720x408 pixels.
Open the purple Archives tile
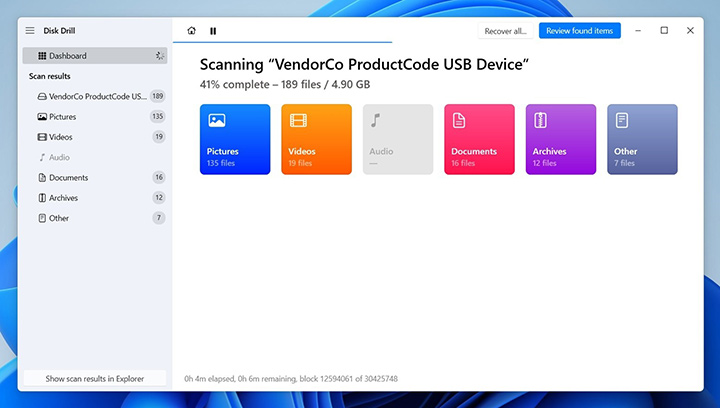[x=561, y=139]
